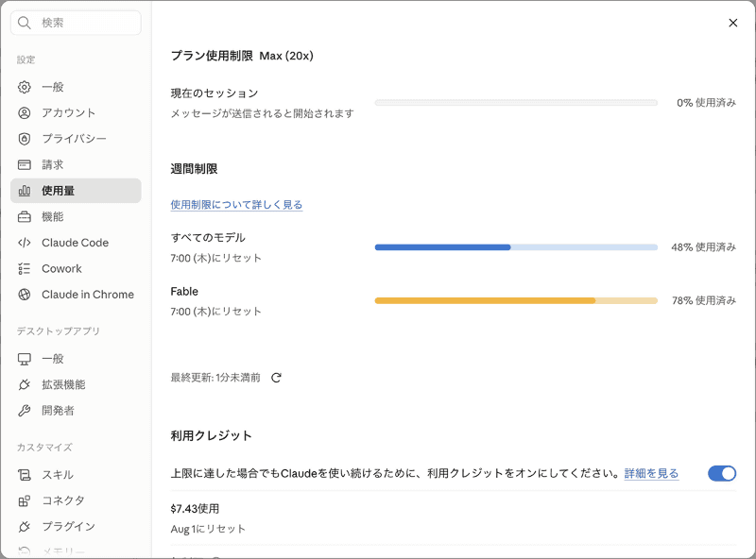Image resolution: width=756 pixels, height=559 pixels.
Task: Click the 78% 使用済み label
Action: 704,300
